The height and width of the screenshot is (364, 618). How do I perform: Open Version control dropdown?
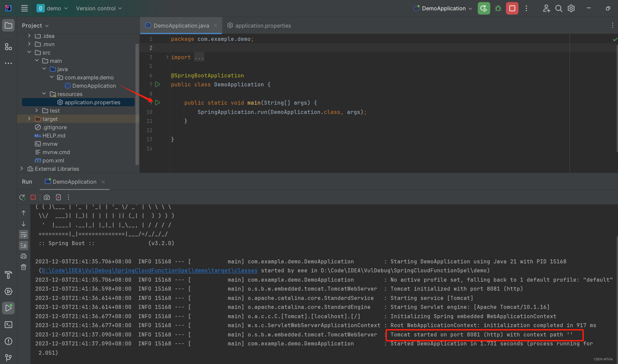point(99,8)
